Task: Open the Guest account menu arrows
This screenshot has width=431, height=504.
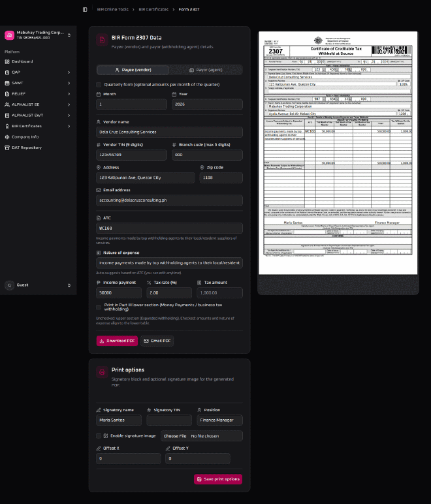Action: coord(69,285)
